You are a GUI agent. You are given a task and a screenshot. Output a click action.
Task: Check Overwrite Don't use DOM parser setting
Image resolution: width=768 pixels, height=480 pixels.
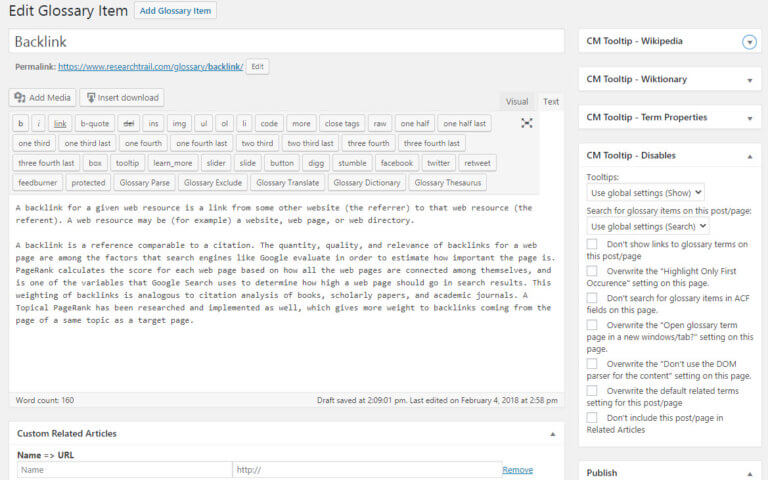point(592,363)
